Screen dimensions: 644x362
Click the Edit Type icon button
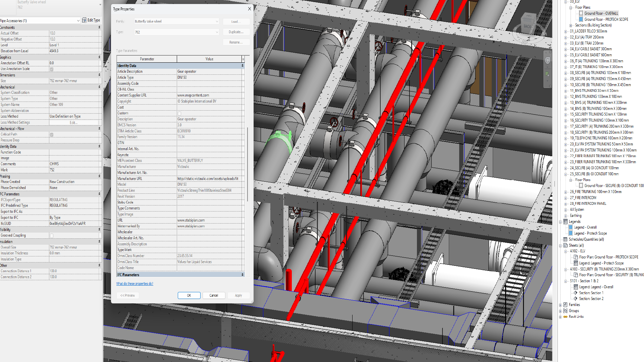click(84, 20)
